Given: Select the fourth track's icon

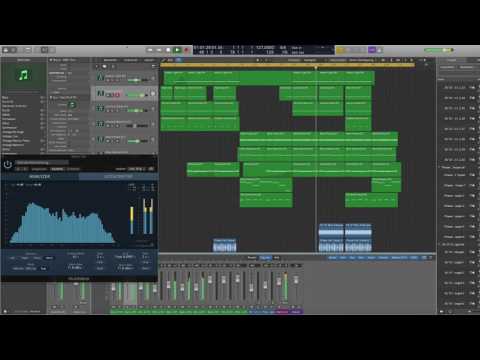Looking at the screenshot, I should tap(100, 124).
